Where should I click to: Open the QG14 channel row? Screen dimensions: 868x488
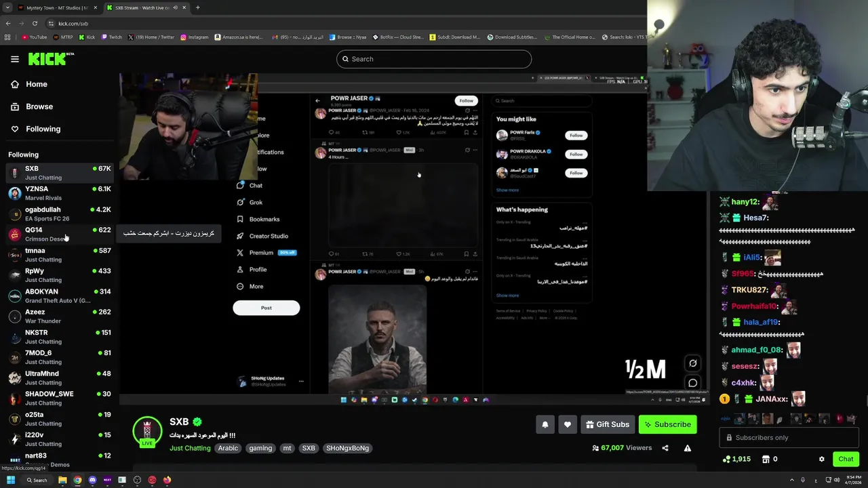(x=60, y=234)
